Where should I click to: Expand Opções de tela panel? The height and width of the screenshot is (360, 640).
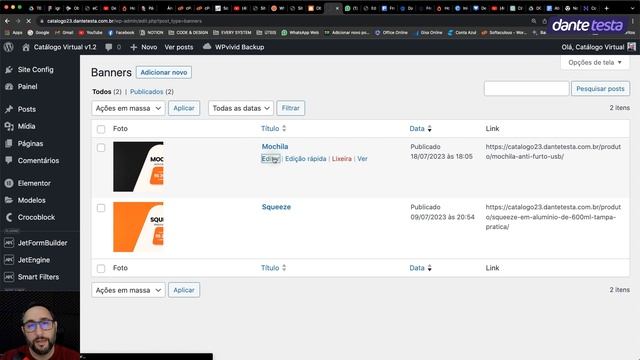click(x=595, y=62)
